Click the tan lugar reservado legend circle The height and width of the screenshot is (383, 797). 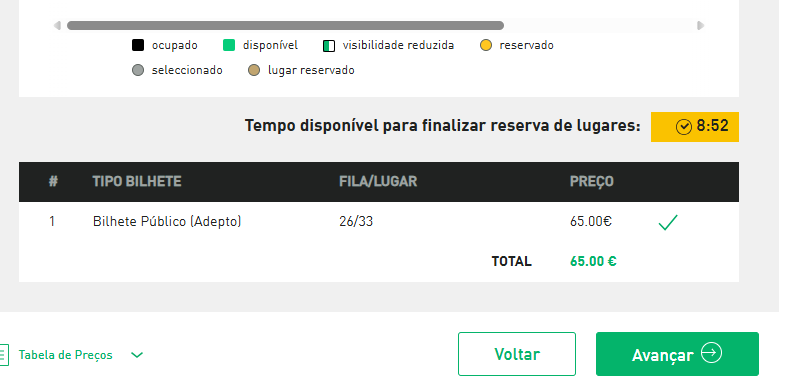coord(254,70)
